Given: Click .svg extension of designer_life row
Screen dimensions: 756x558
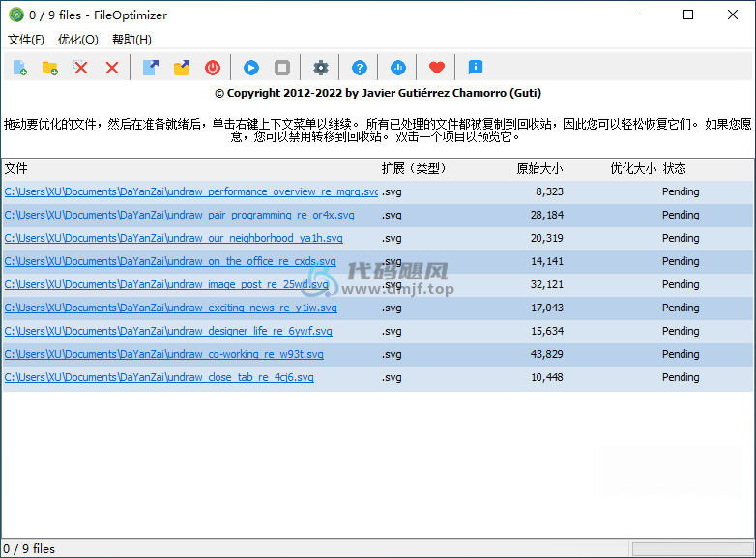Looking at the screenshot, I should 392,331.
